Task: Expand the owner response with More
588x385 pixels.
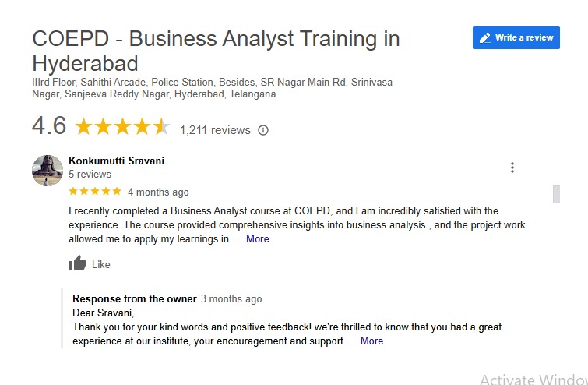Action: 371,341
